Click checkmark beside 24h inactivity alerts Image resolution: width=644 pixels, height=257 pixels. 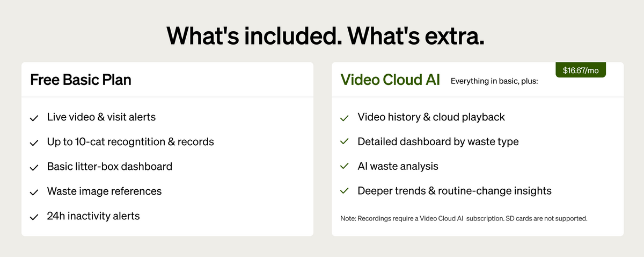tap(34, 217)
